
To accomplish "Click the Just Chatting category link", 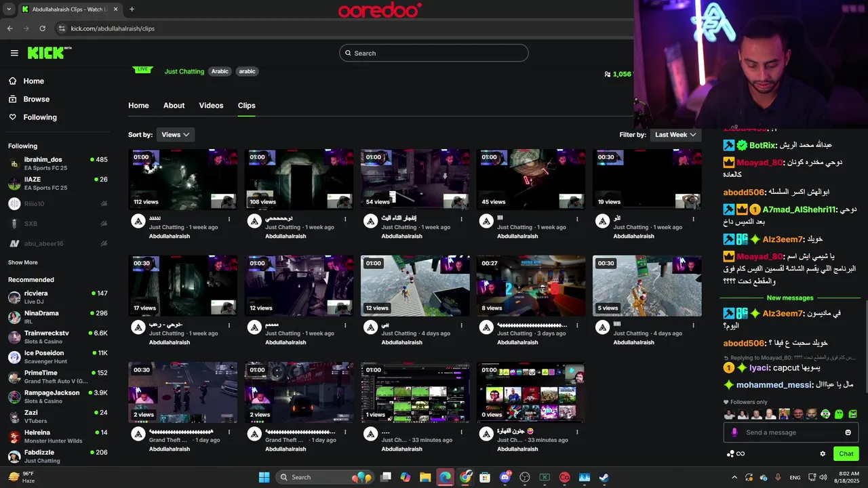I will 184,71.
